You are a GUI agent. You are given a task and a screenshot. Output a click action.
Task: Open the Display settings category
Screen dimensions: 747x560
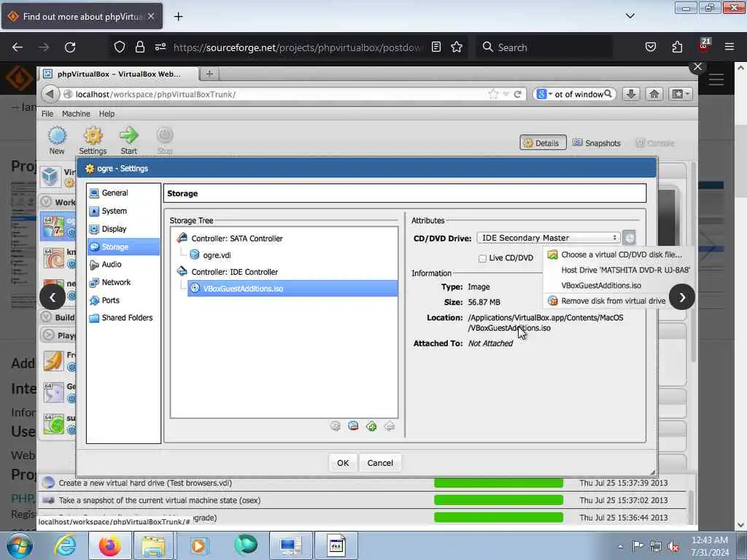(x=123, y=229)
